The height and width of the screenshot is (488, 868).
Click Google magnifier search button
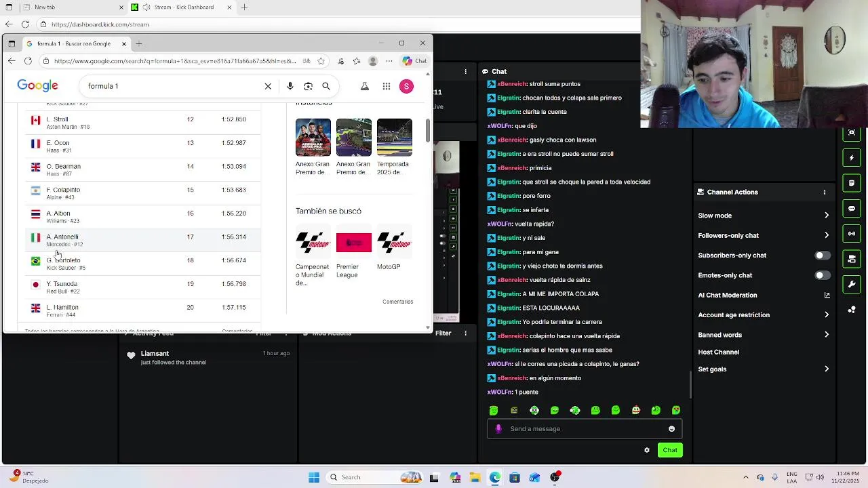(x=326, y=86)
